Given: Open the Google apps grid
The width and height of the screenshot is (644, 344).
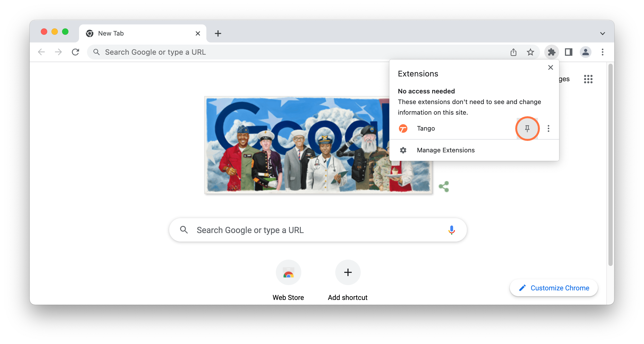Looking at the screenshot, I should coord(588,79).
